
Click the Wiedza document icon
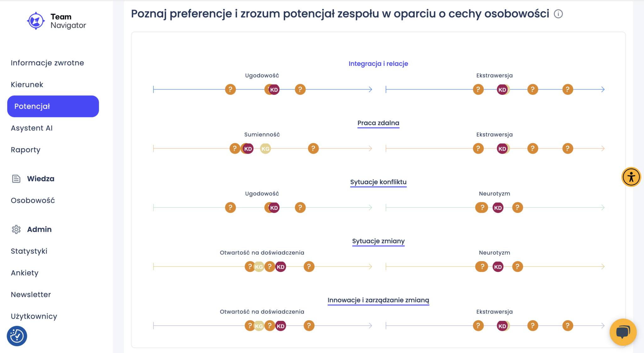[x=16, y=179]
